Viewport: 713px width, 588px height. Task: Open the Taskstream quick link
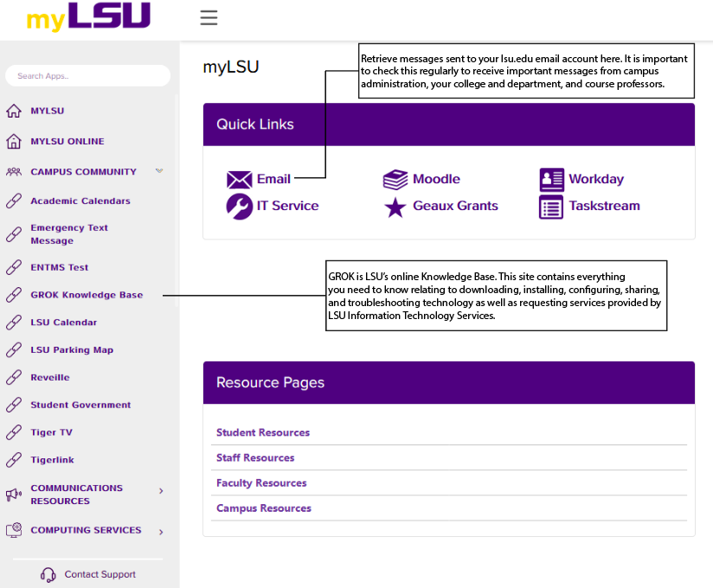pos(605,206)
